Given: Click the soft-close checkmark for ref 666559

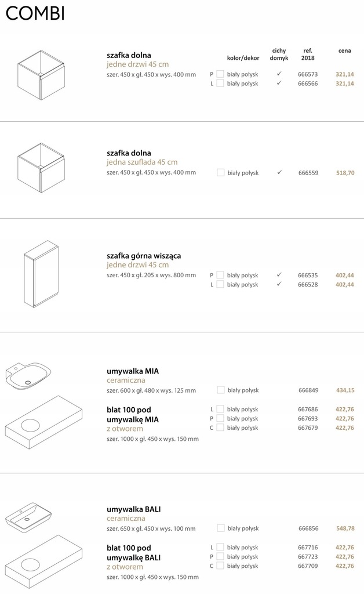Looking at the screenshot, I should click(x=279, y=172).
